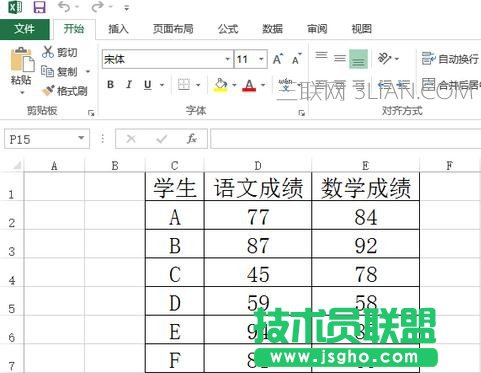The height and width of the screenshot is (373, 481).
Task: Click the 复制 copy button
Action: (60, 71)
